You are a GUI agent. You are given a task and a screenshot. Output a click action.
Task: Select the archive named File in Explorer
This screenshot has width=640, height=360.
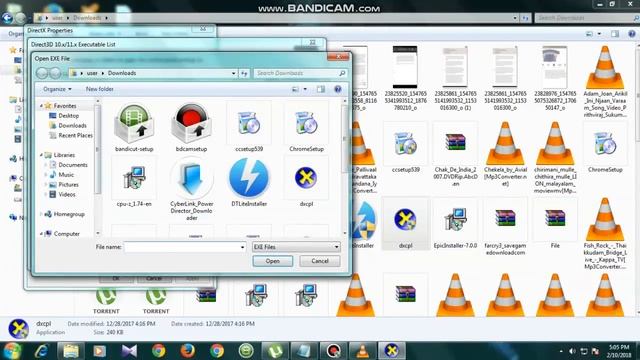(x=555, y=224)
